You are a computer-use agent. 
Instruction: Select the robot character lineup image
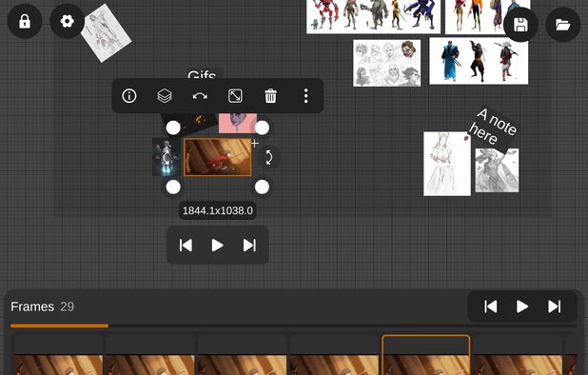[x=373, y=16]
